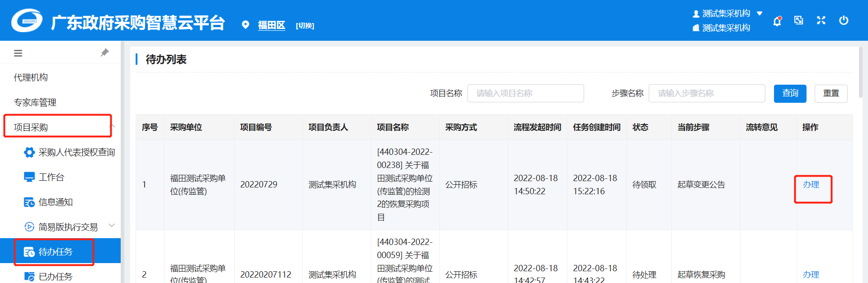Collapse the 项目采购 menu section
Image resolution: width=868 pixels, height=283 pixels.
(113, 125)
